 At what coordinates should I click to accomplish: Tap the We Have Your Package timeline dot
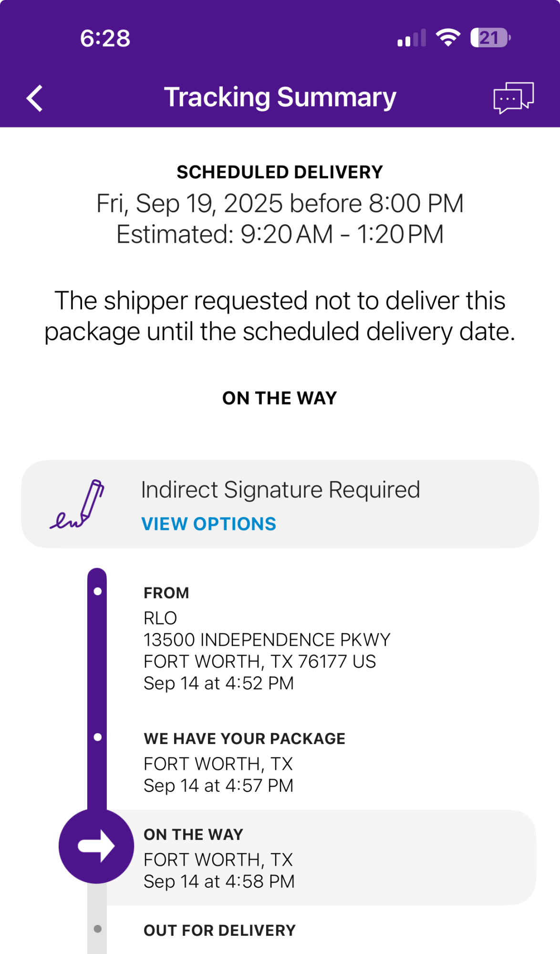98,737
